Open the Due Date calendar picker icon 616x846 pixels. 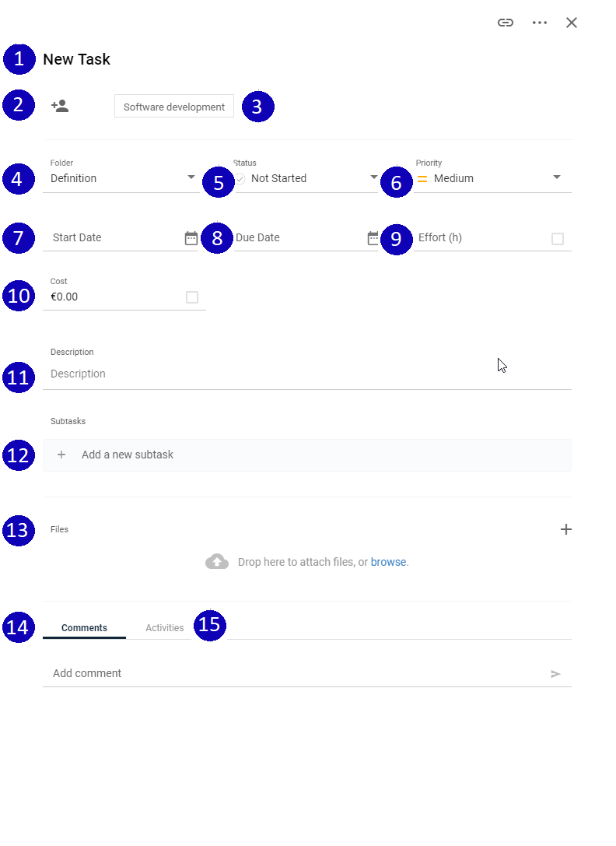(373, 238)
